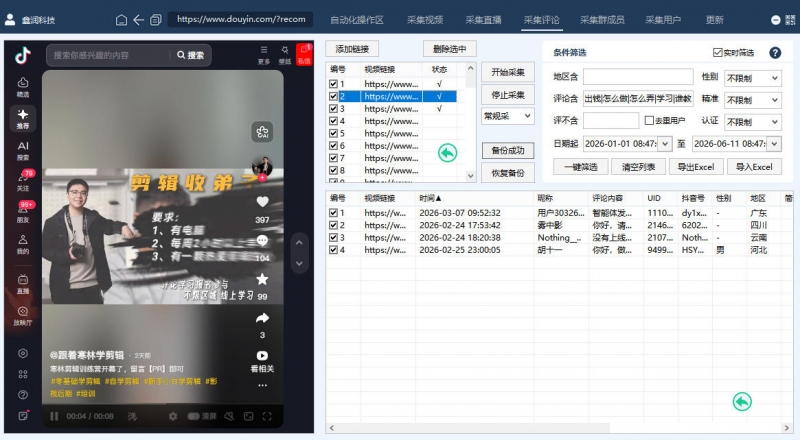Click the browser home icon
This screenshot has height=440, width=800.
click(121, 19)
